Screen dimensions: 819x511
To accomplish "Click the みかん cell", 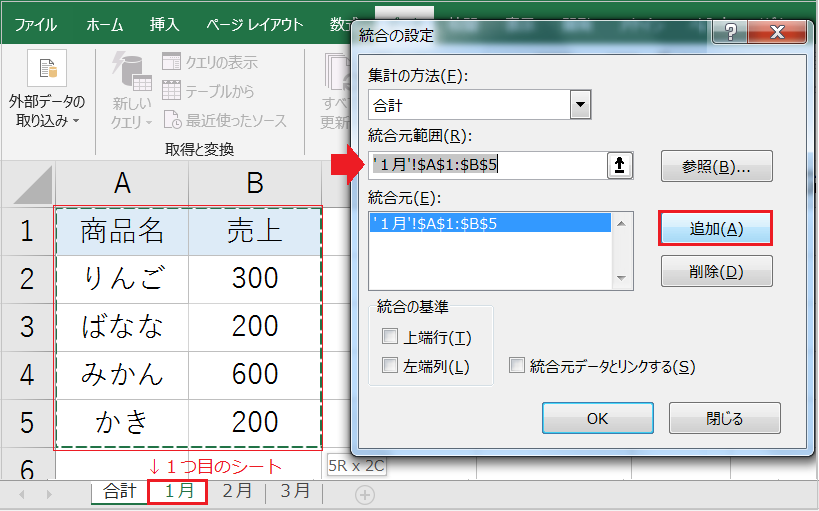I will pyautogui.click(x=122, y=375).
